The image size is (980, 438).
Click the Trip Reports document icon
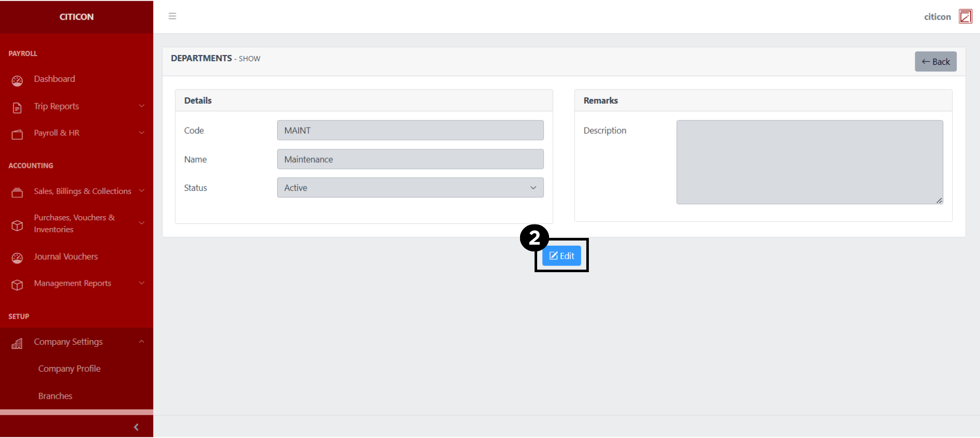[18, 107]
